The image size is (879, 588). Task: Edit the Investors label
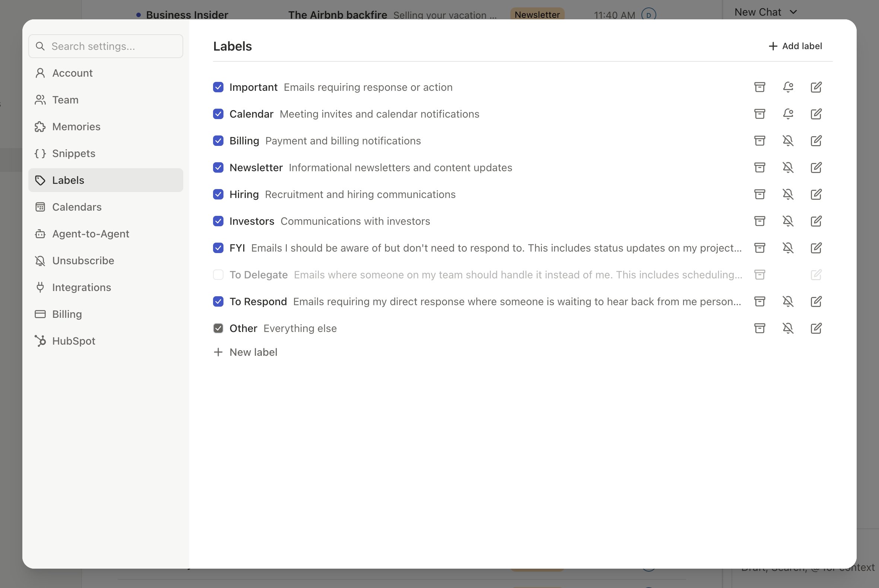pos(816,221)
